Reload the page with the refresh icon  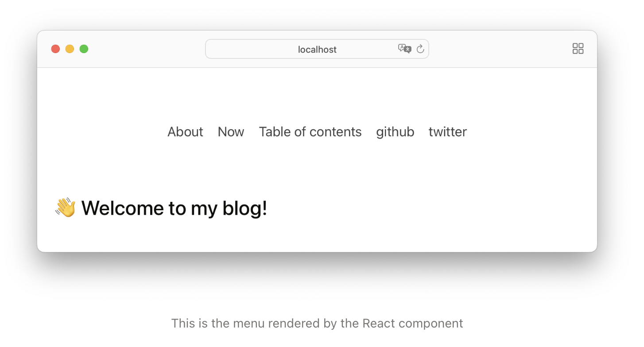click(x=420, y=49)
